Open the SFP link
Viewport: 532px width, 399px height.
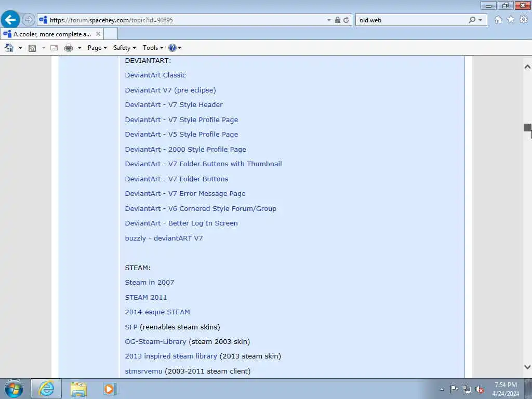pos(131,327)
